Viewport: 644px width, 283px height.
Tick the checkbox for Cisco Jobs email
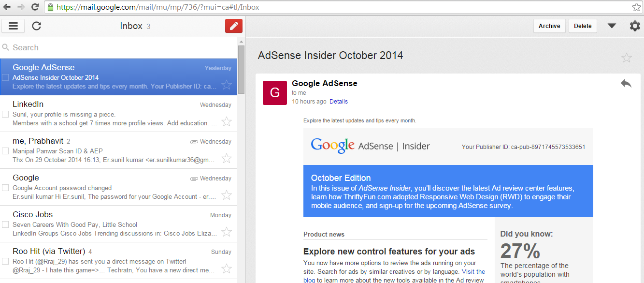tap(5, 224)
